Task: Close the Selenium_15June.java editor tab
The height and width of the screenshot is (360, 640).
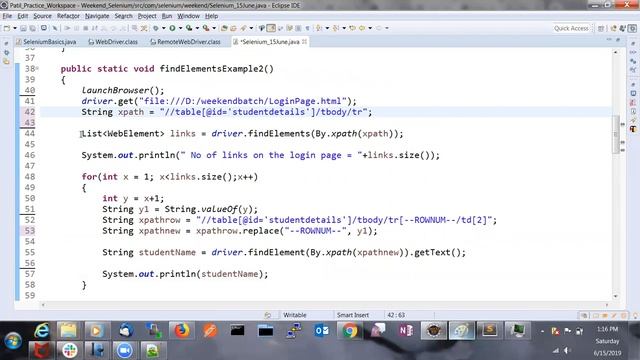Action: pyautogui.click(x=304, y=42)
